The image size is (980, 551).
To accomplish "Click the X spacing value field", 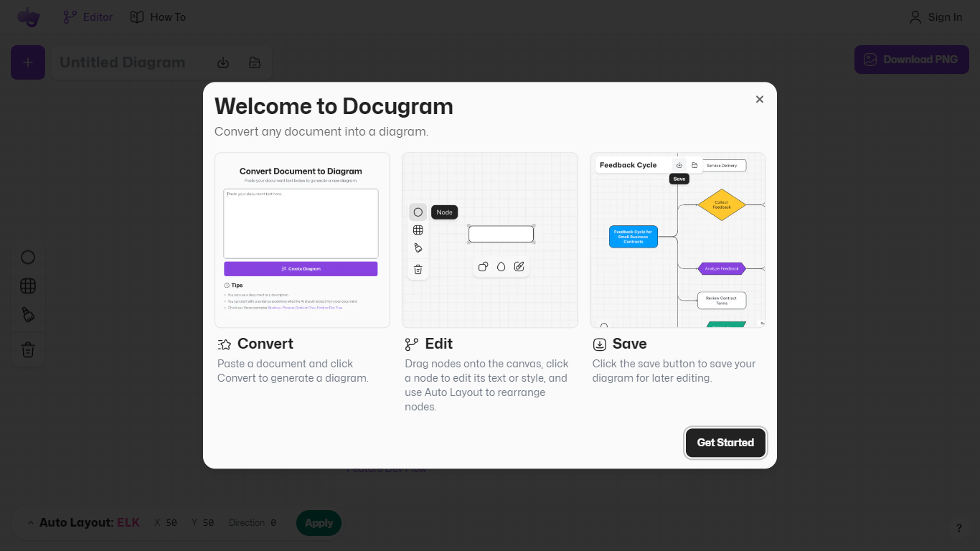I will click(171, 523).
